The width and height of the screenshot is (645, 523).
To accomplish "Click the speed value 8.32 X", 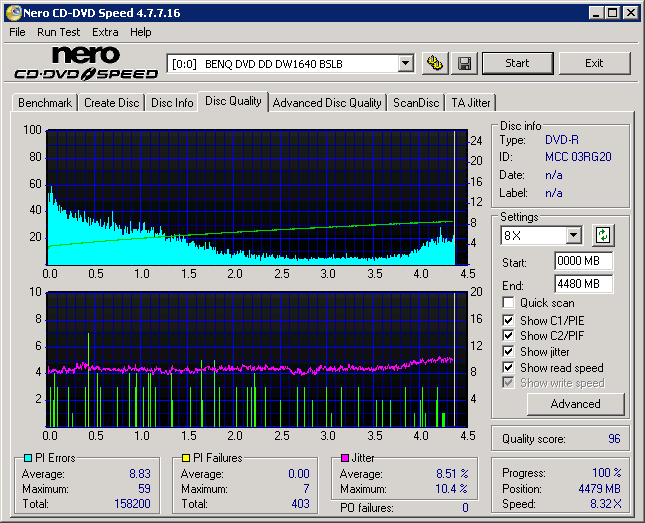I will [606, 504].
